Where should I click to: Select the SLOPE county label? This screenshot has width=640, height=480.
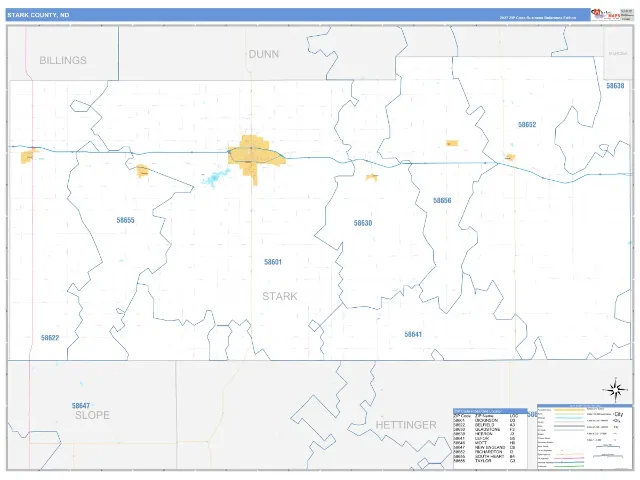[x=92, y=416]
